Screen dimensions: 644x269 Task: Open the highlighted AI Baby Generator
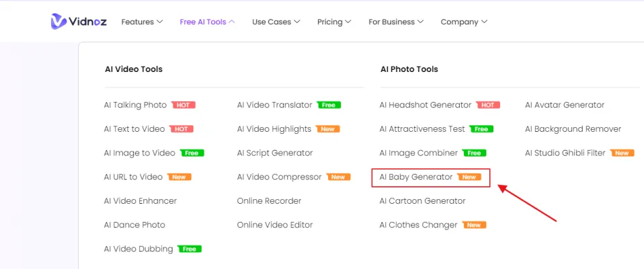point(415,178)
